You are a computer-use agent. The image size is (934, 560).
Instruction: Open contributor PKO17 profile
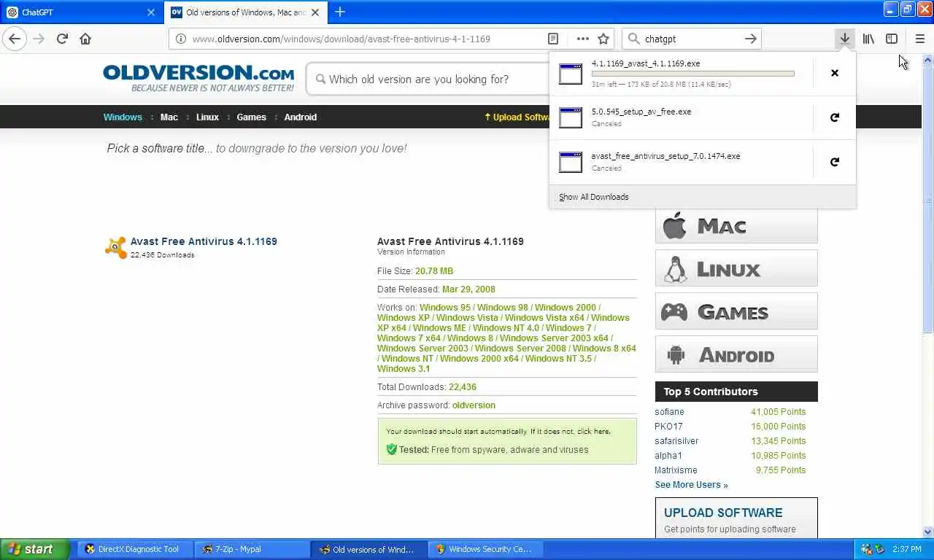[668, 427]
